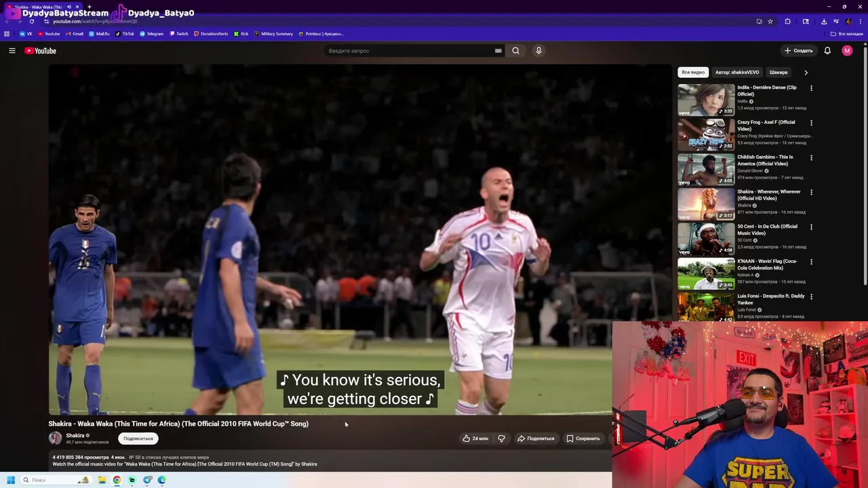Open more options for K'NAAN video
This screenshot has width=868, height=488.
tap(811, 262)
